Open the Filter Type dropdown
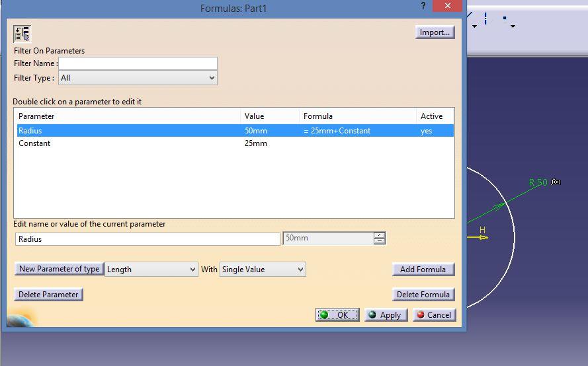588x366 pixels. click(x=138, y=78)
